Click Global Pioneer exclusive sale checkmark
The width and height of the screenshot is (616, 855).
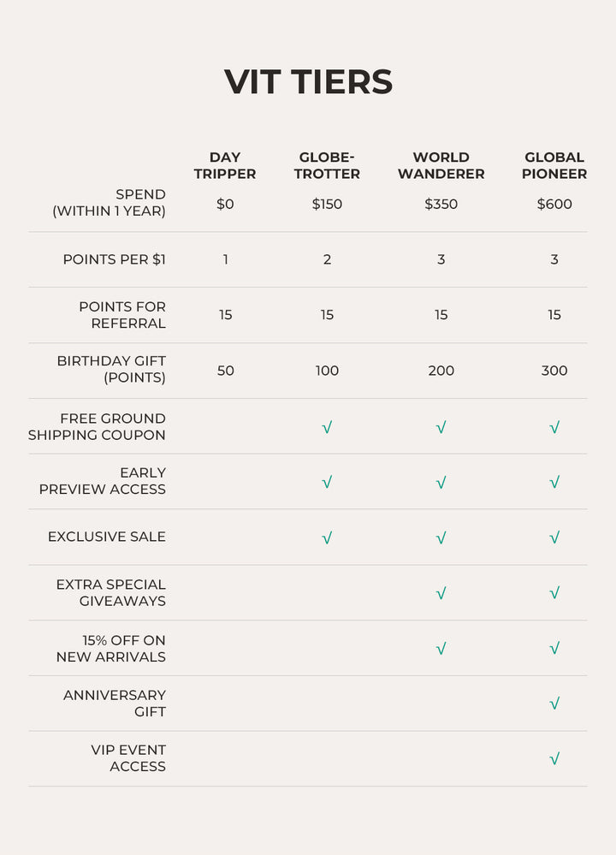(554, 537)
